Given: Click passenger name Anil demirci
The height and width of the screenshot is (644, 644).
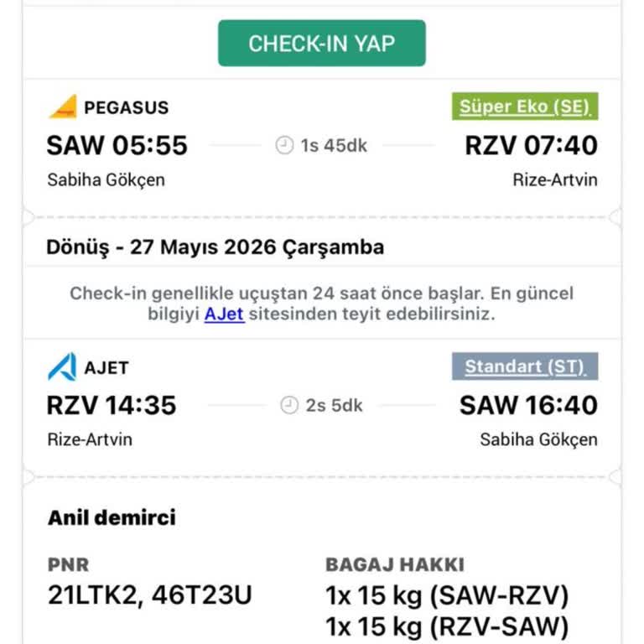Looking at the screenshot, I should pos(112,517).
